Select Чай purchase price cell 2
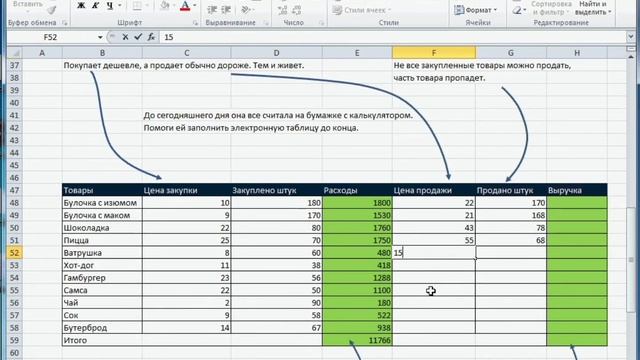The width and height of the screenshot is (640, 360). pos(187,303)
